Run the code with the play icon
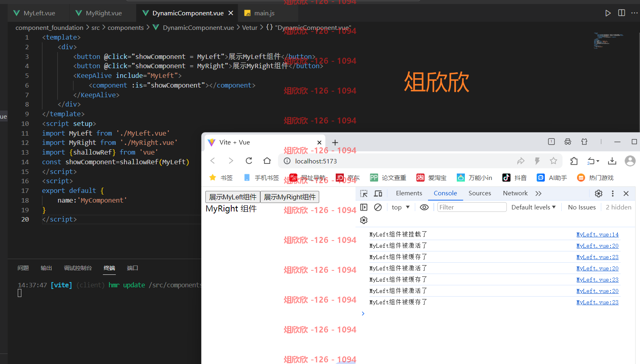 (608, 13)
